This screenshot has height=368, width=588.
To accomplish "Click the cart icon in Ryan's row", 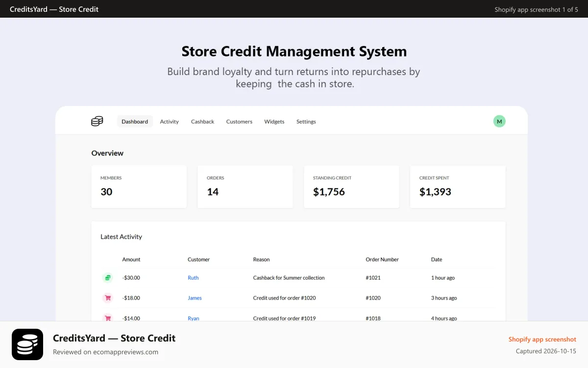I will pos(107,318).
